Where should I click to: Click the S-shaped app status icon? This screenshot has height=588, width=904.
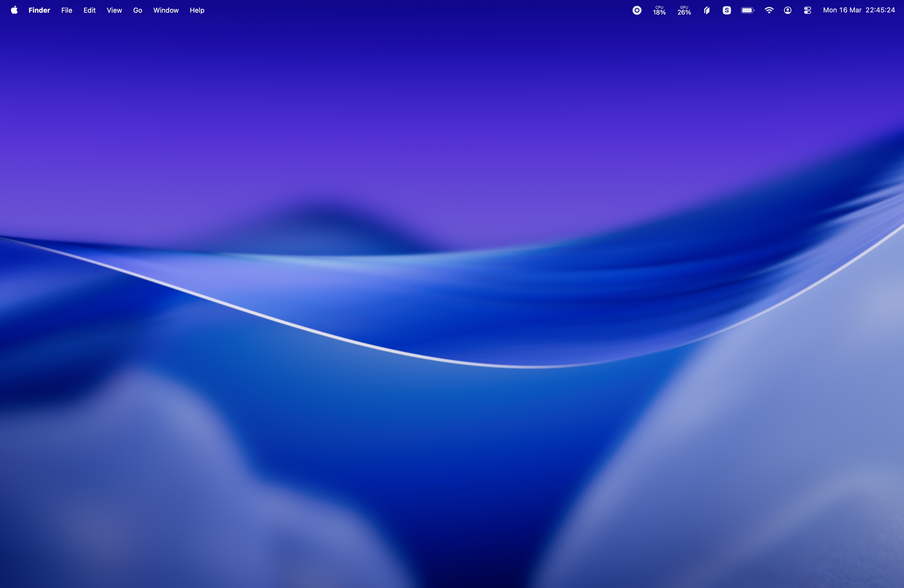coord(726,10)
